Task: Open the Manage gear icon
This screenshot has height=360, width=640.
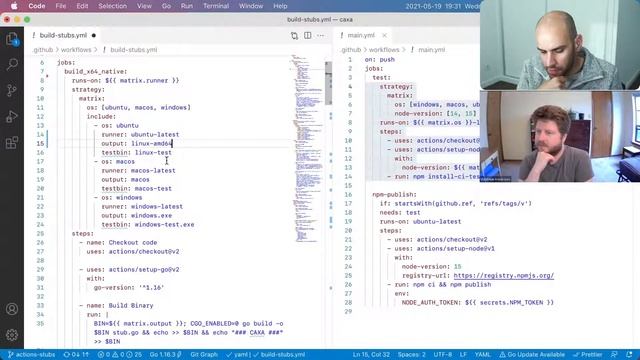Action: pyautogui.click(x=12, y=335)
